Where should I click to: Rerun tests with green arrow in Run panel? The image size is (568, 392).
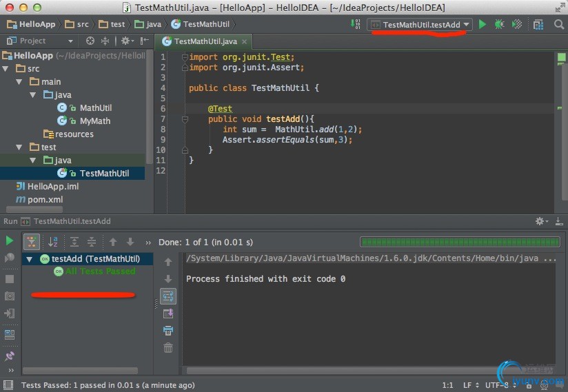[10, 241]
